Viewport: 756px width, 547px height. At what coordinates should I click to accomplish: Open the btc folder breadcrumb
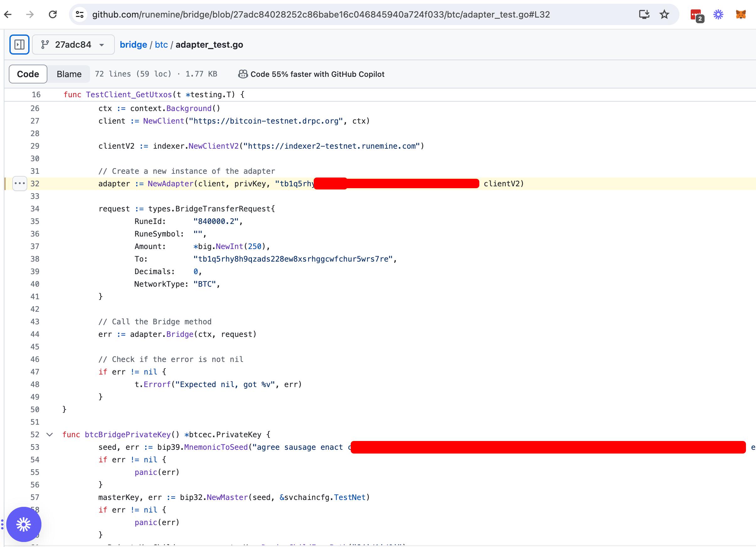pyautogui.click(x=161, y=45)
